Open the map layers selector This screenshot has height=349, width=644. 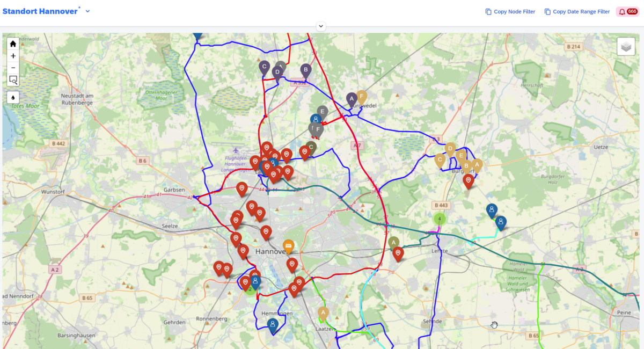(626, 47)
